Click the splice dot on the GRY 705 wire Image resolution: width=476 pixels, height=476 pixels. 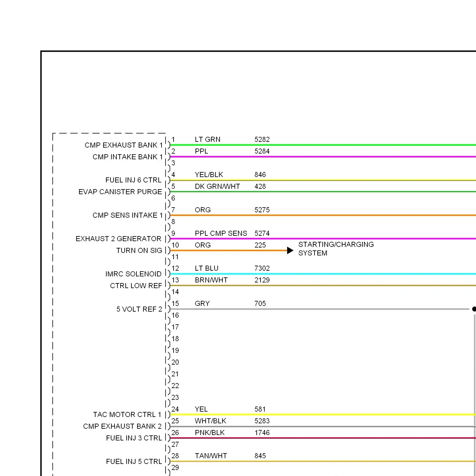pos(474,309)
